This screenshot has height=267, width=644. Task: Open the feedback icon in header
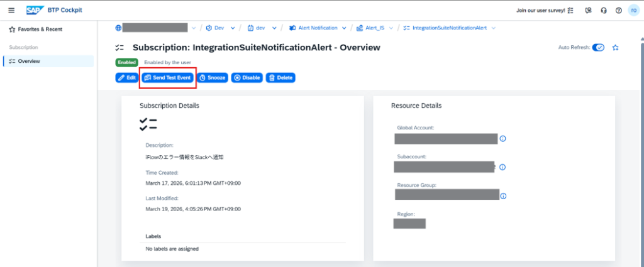(588, 11)
